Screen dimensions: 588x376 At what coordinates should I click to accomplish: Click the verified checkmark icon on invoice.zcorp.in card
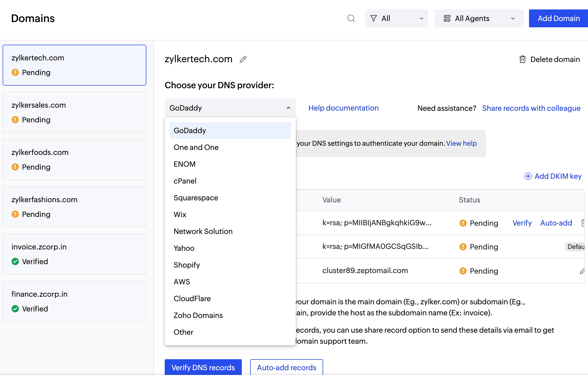point(15,262)
